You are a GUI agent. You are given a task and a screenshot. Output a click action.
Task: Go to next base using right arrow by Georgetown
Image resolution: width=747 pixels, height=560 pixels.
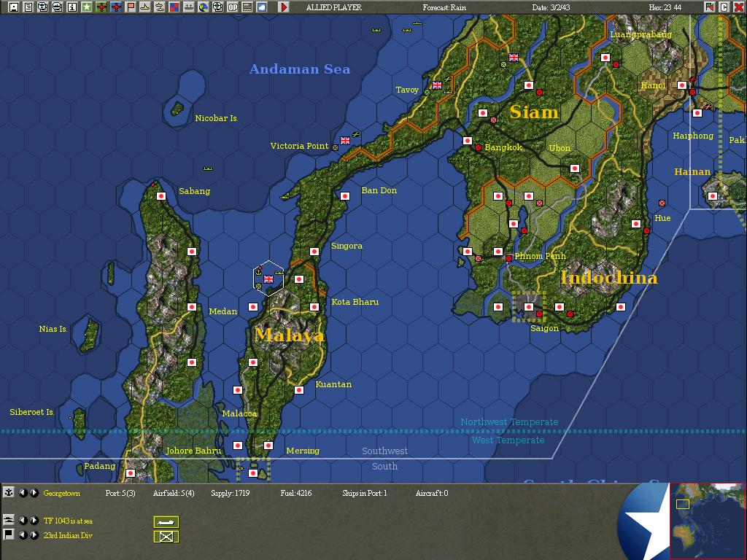(34, 493)
